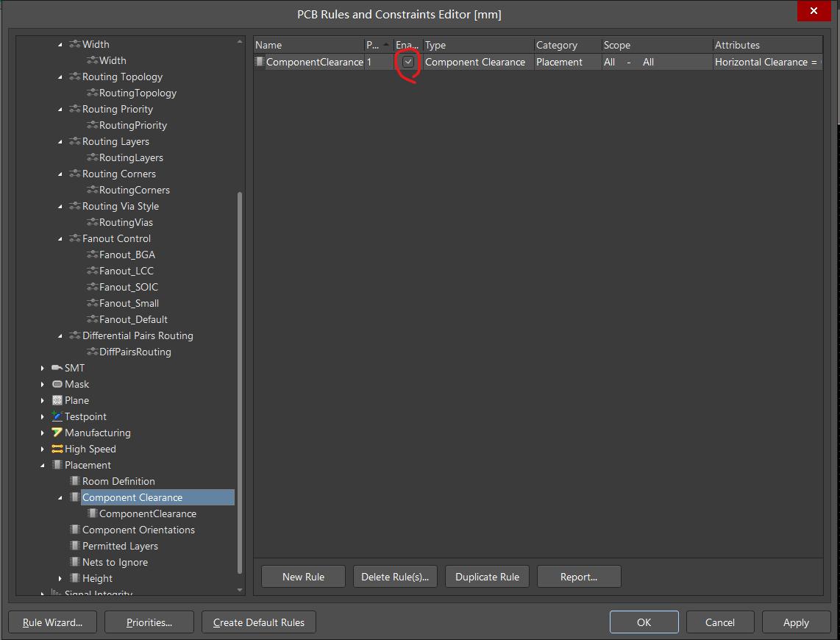Select Permitted Layers in the tree
The image size is (840, 640).
click(120, 546)
